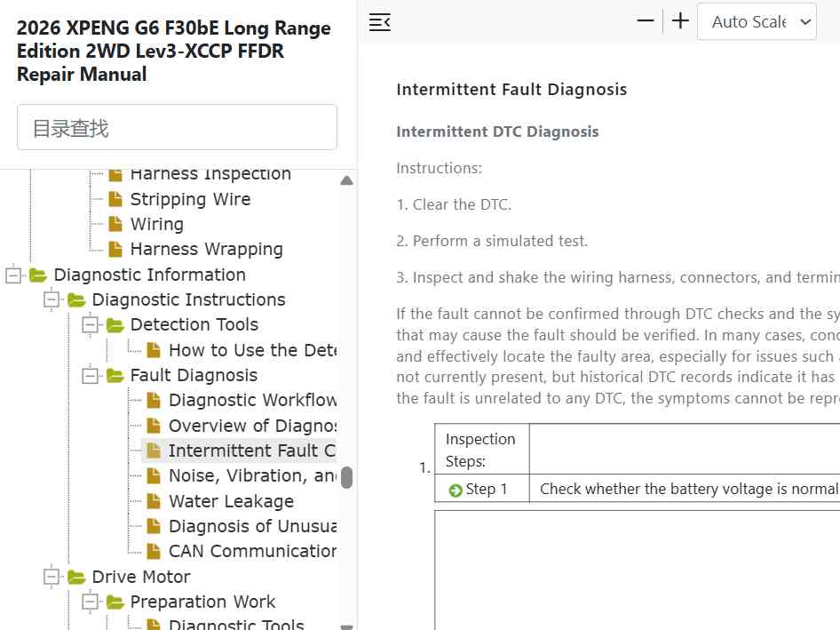Collapse the Detection Tools node
This screenshot has width=840, height=630.
pos(90,325)
